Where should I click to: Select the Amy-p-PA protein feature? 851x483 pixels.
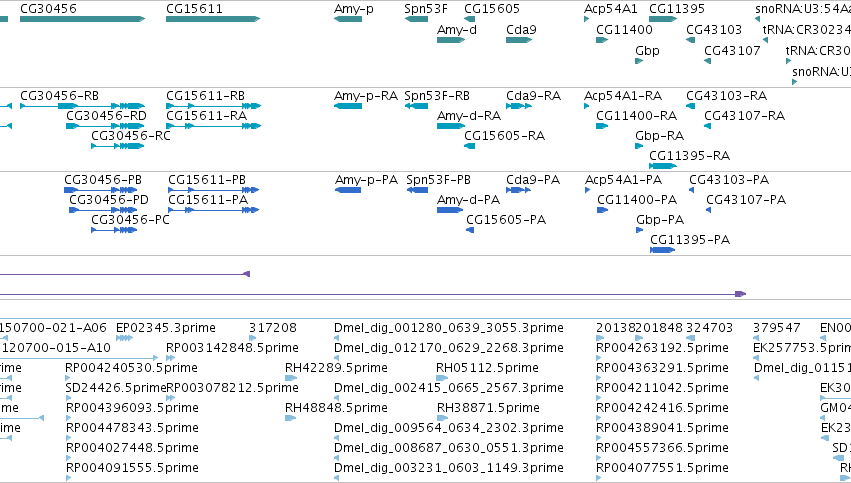(348, 190)
